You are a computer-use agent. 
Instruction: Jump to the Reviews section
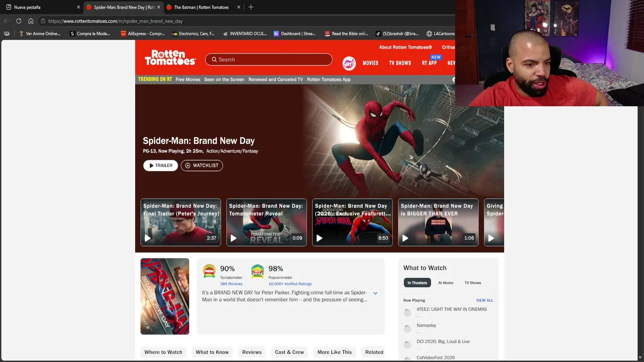point(252,352)
